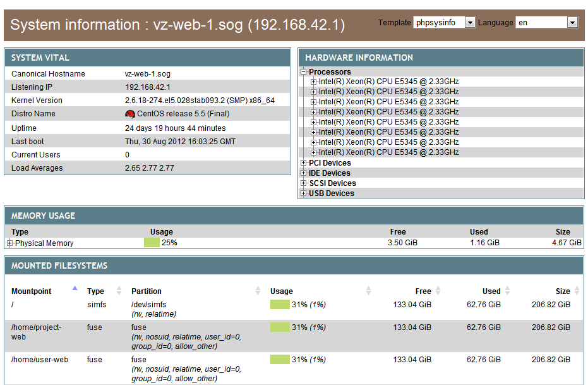This screenshot has height=385, width=588.
Task: Expand the PCI Devices node
Action: pyautogui.click(x=304, y=163)
